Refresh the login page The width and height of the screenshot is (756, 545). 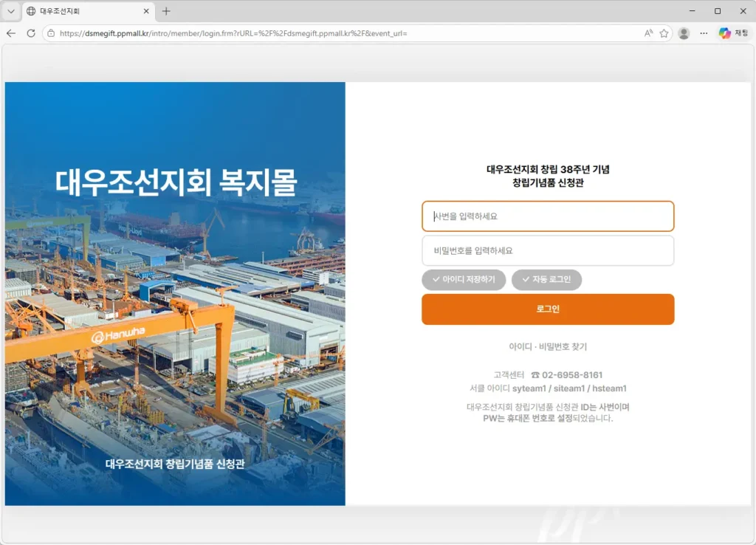point(30,33)
